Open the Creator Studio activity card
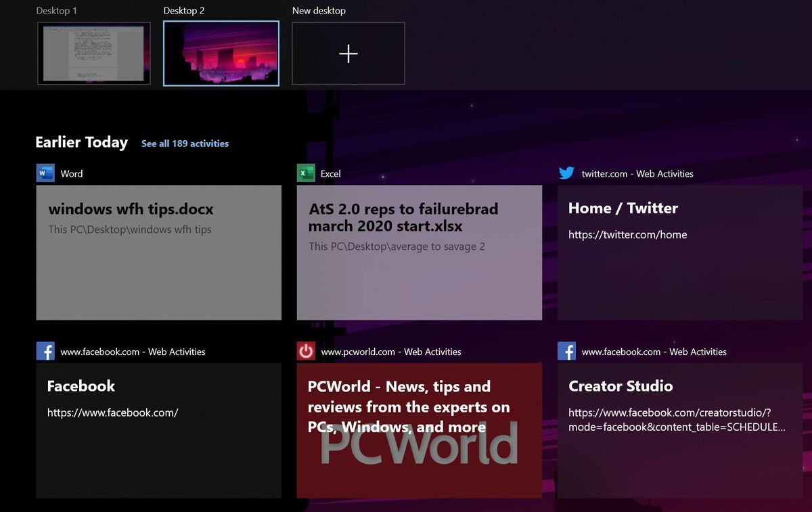The width and height of the screenshot is (812, 512). [x=680, y=431]
